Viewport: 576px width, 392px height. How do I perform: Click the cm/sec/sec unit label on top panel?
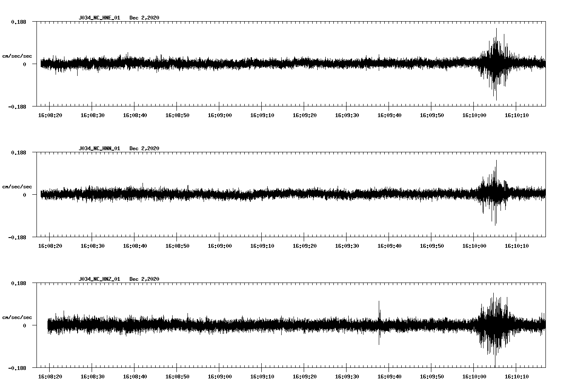[x=18, y=56]
